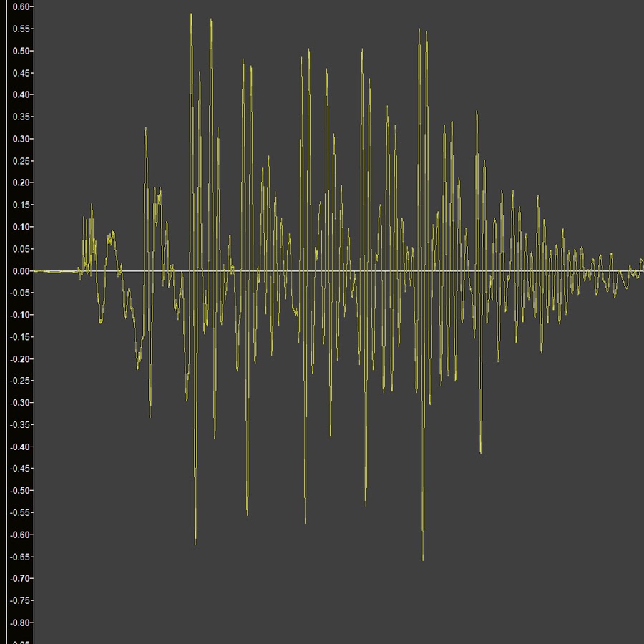Image resolution: width=644 pixels, height=644 pixels.
Task: Click the 0.40 amplitude ruler label
Action: (x=21, y=95)
